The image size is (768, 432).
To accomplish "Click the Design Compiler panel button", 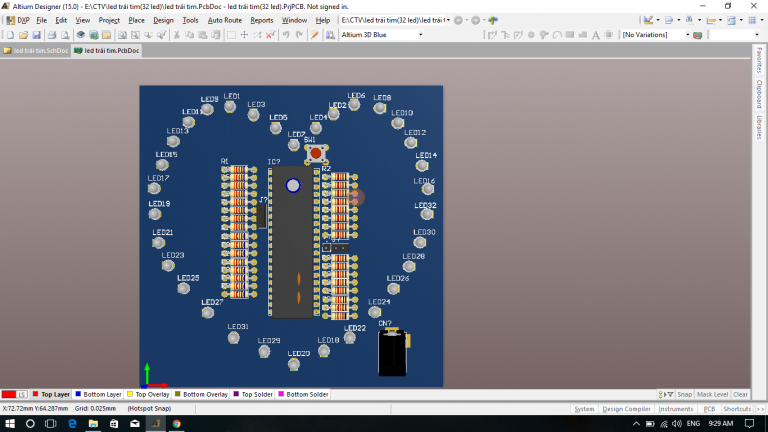I will coord(626,409).
